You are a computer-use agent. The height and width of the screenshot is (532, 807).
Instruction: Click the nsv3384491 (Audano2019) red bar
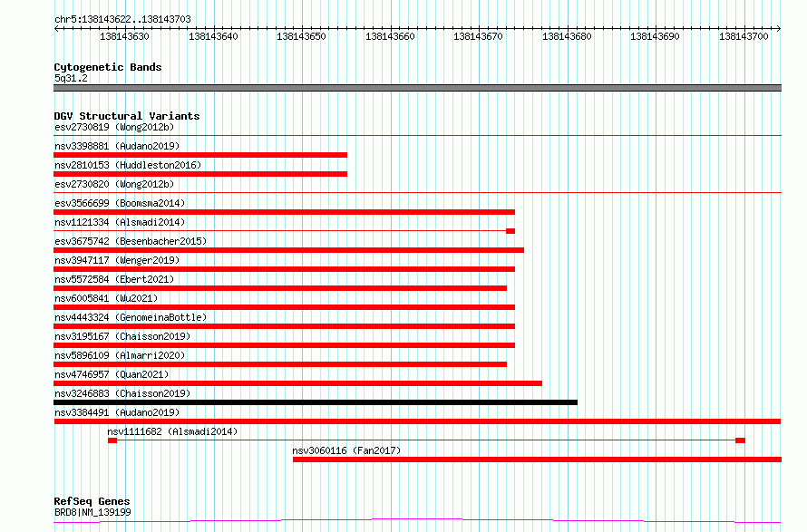pos(417,421)
